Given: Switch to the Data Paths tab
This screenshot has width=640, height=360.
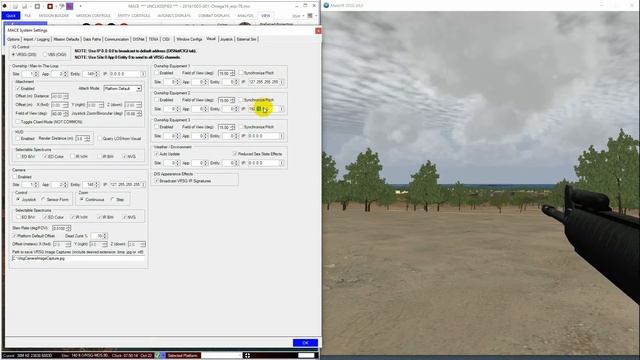Looking at the screenshot, I should click(x=92, y=39).
